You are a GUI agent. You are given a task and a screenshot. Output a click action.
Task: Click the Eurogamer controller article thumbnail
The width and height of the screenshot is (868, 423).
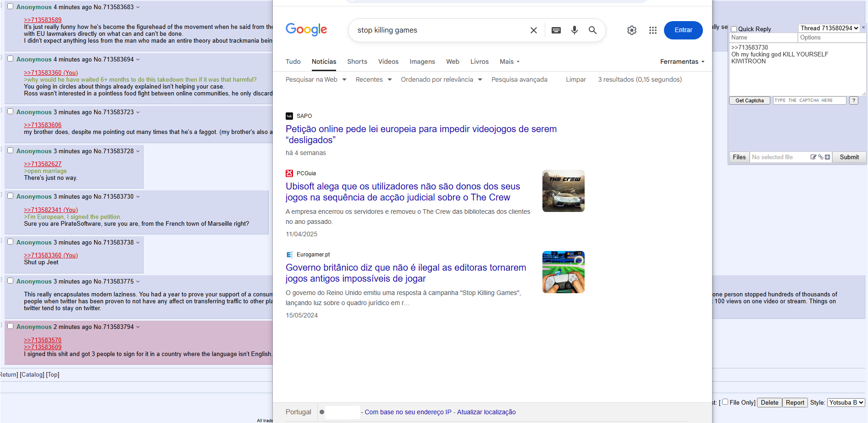pos(564,272)
